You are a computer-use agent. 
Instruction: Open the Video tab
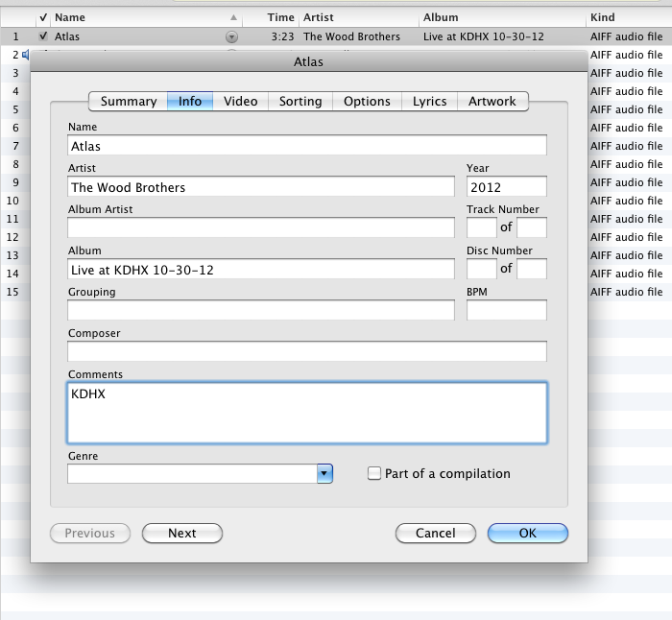[240, 101]
